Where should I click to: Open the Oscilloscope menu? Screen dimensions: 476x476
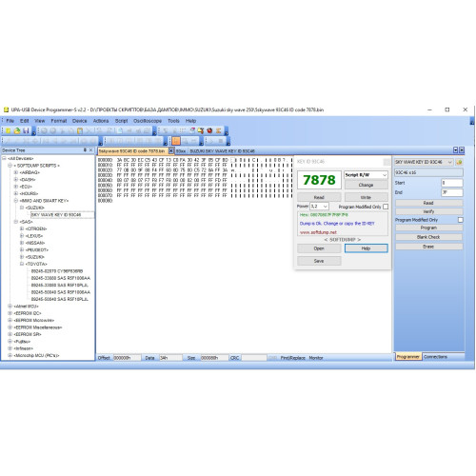(148, 121)
